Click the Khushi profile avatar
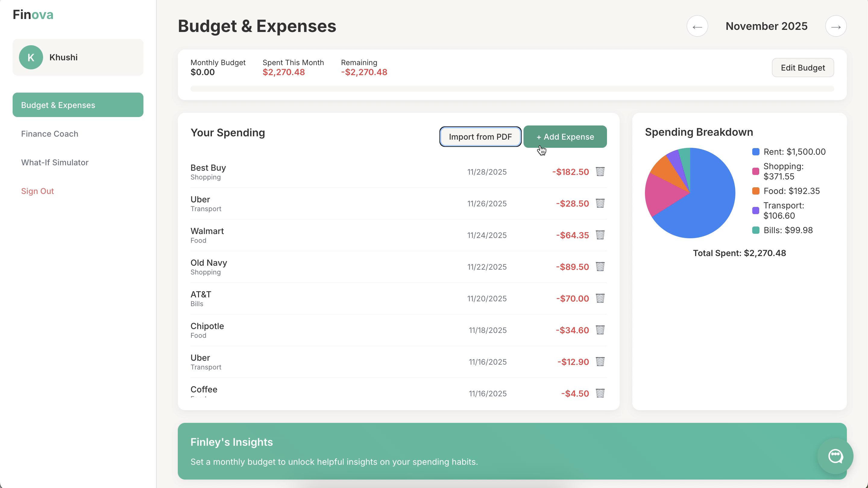868x488 pixels. (x=31, y=57)
